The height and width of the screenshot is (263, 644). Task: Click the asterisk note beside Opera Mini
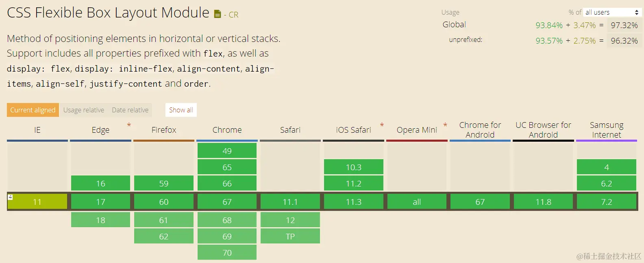click(x=445, y=125)
